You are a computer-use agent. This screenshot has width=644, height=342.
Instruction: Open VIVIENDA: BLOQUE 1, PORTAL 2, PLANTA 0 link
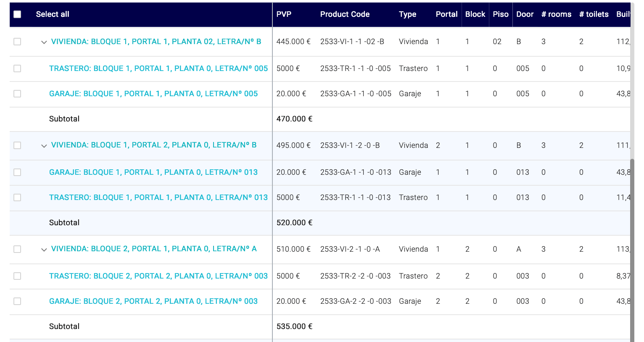pyautogui.click(x=153, y=145)
